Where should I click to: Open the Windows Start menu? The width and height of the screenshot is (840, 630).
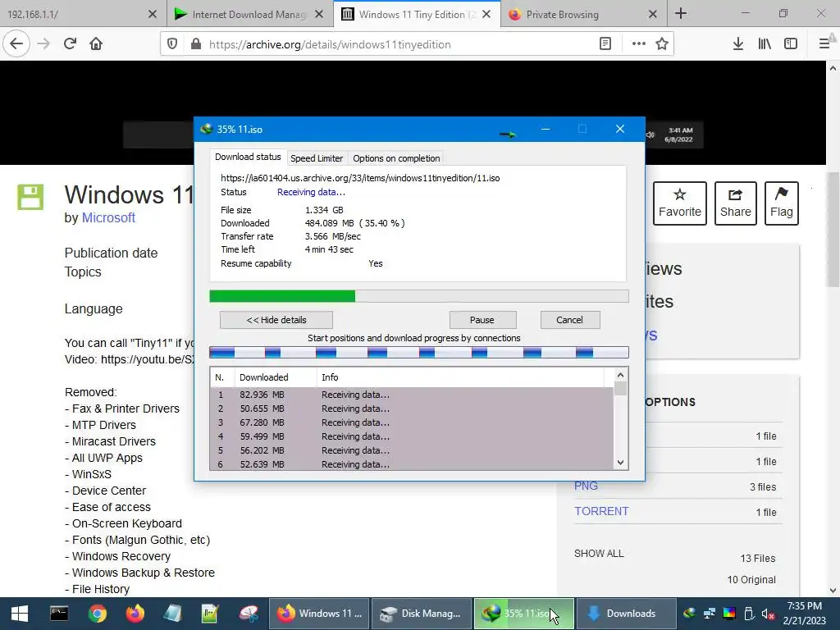pyautogui.click(x=20, y=614)
